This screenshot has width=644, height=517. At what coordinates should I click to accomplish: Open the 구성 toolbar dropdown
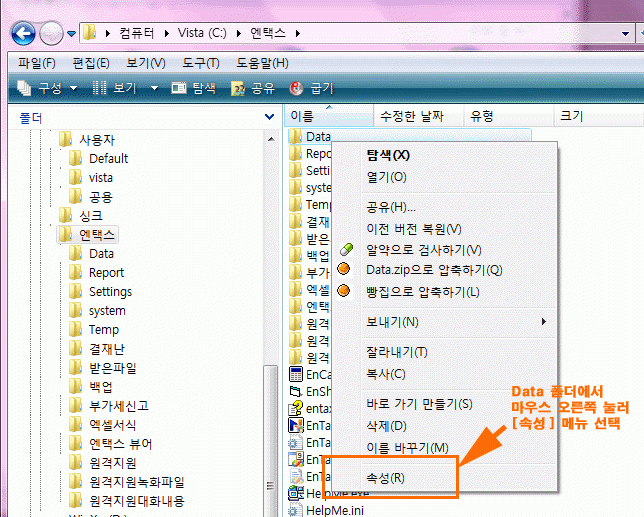[x=47, y=88]
